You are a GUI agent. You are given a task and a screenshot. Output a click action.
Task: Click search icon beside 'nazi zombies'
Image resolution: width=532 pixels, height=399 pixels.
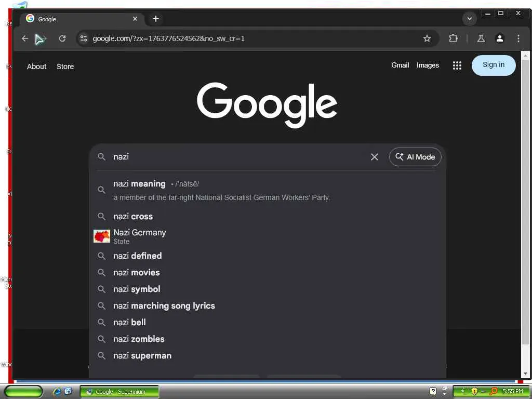click(101, 339)
